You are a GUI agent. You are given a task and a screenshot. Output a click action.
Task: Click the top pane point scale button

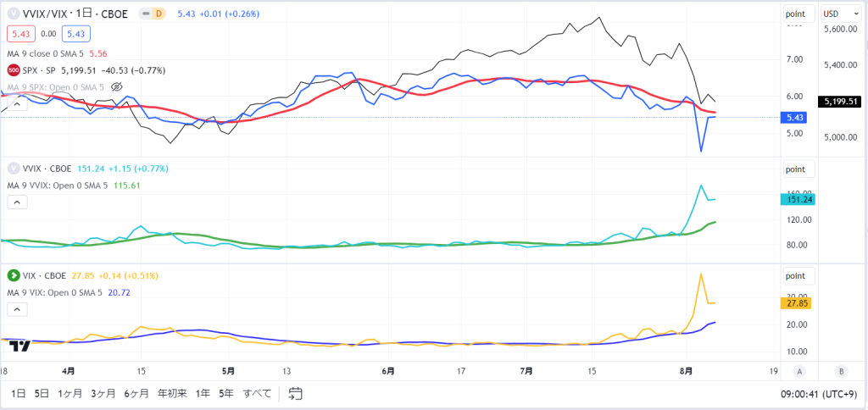tap(798, 14)
